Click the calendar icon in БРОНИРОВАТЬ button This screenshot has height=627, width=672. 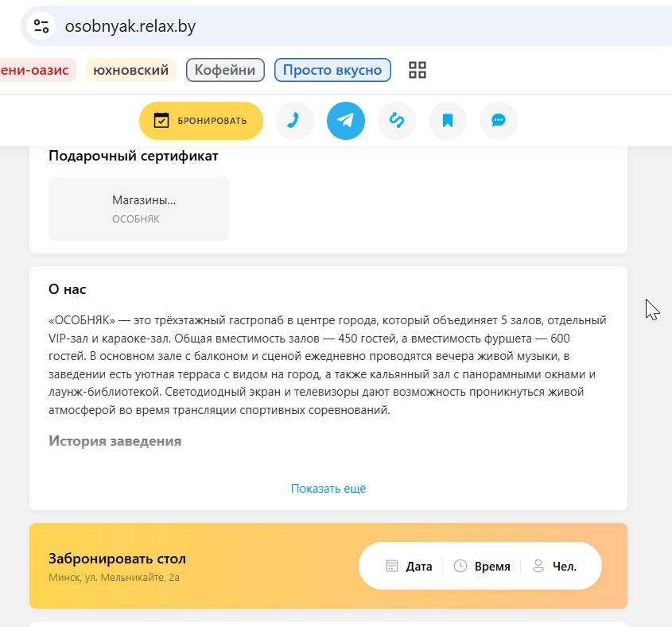161,120
